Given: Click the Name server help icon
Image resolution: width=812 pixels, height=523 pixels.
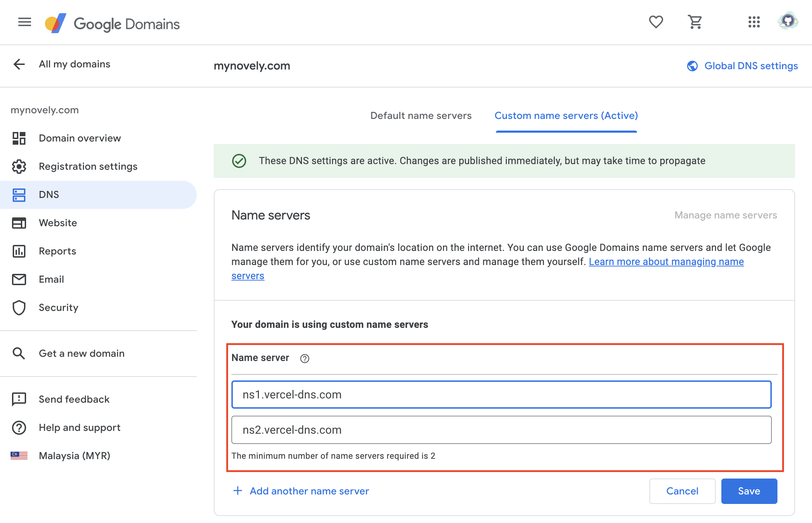Looking at the screenshot, I should click(304, 359).
